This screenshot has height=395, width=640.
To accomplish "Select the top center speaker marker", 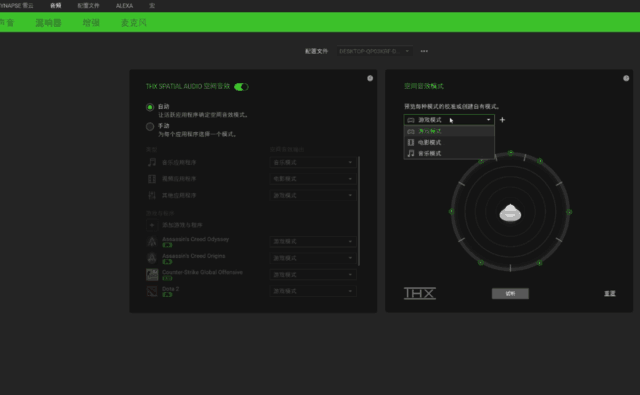I will tap(510, 153).
